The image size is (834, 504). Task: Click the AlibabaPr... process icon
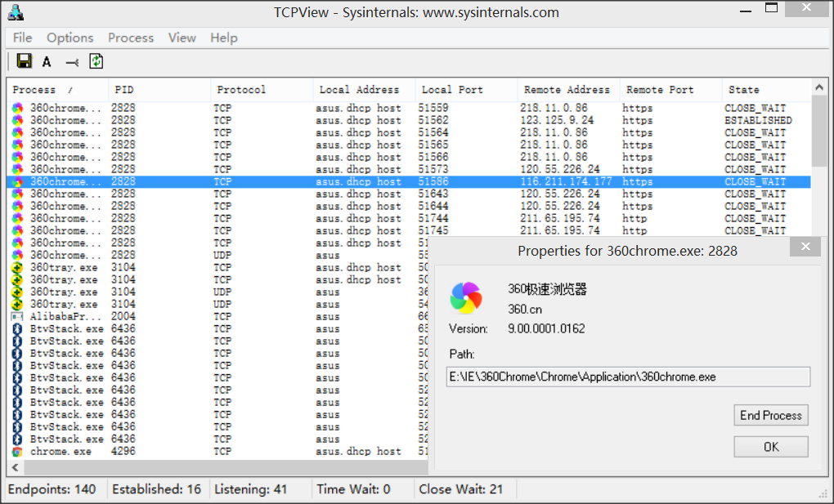[x=17, y=317]
